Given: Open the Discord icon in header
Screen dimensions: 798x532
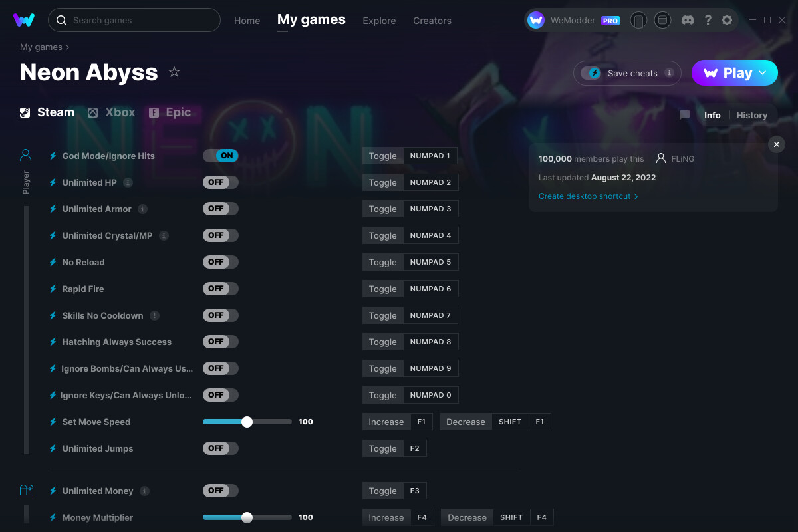Looking at the screenshot, I should coord(688,20).
